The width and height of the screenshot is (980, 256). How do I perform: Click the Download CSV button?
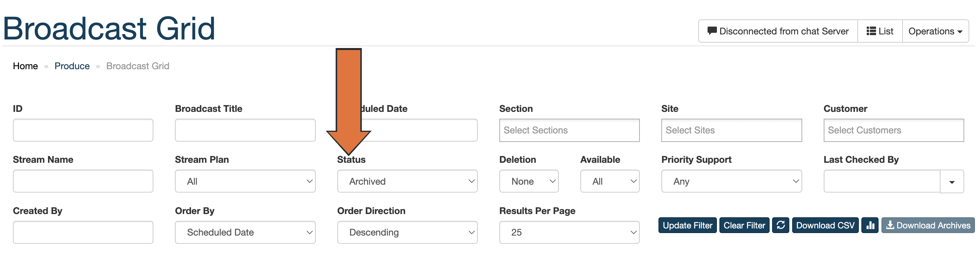click(x=825, y=225)
